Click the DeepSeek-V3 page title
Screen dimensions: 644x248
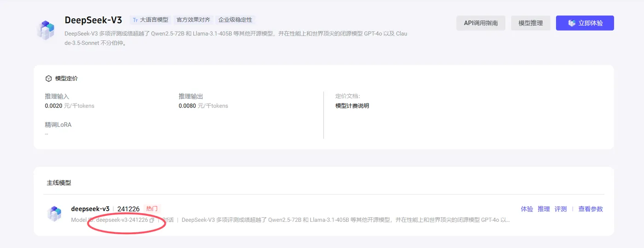click(93, 20)
